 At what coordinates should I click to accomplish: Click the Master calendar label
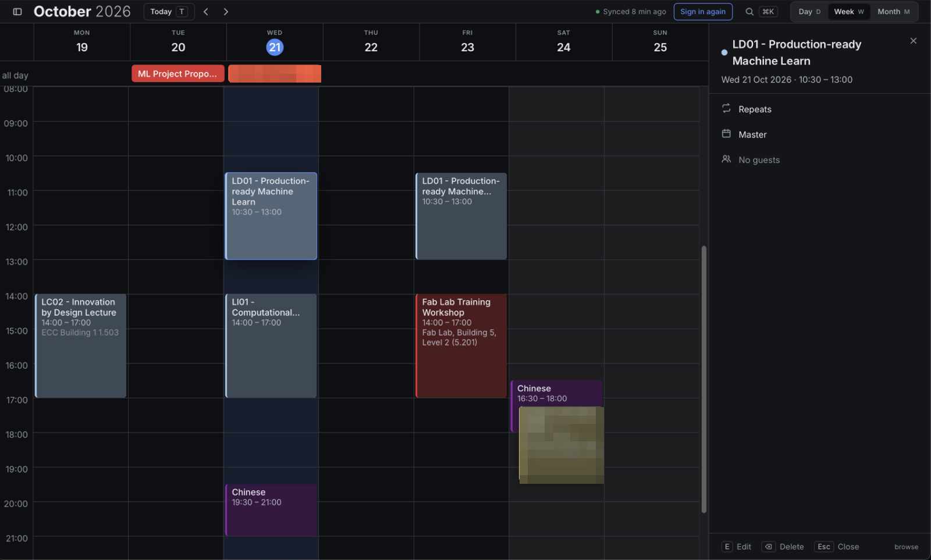752,134
